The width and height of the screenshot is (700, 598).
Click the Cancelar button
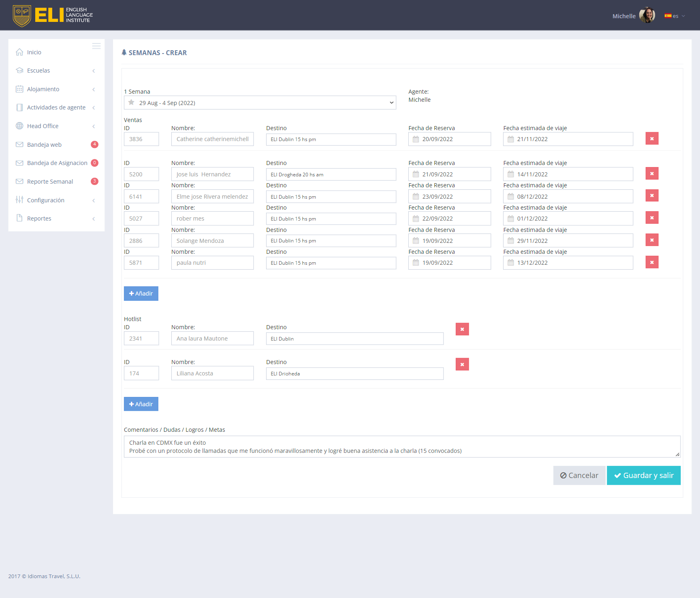coord(579,475)
